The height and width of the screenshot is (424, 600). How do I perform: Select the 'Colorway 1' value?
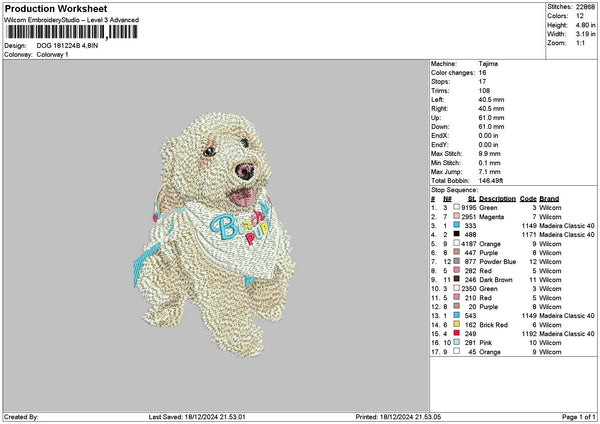[52, 55]
